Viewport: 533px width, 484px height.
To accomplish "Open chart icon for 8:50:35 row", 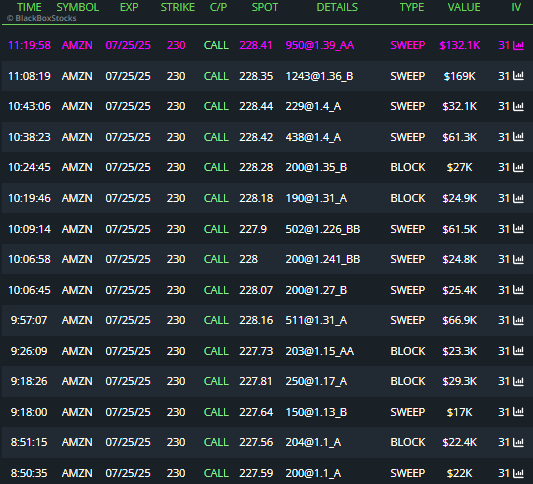I will click(x=518, y=473).
